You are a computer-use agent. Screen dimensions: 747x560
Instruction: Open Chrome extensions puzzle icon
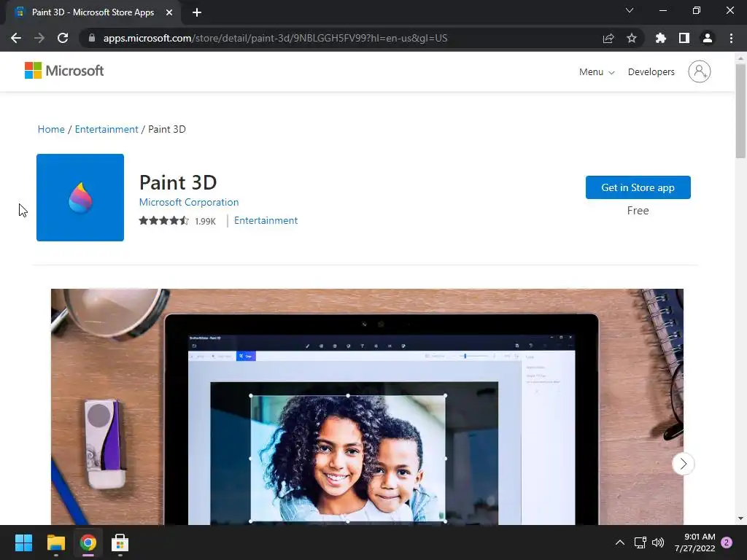pos(661,38)
